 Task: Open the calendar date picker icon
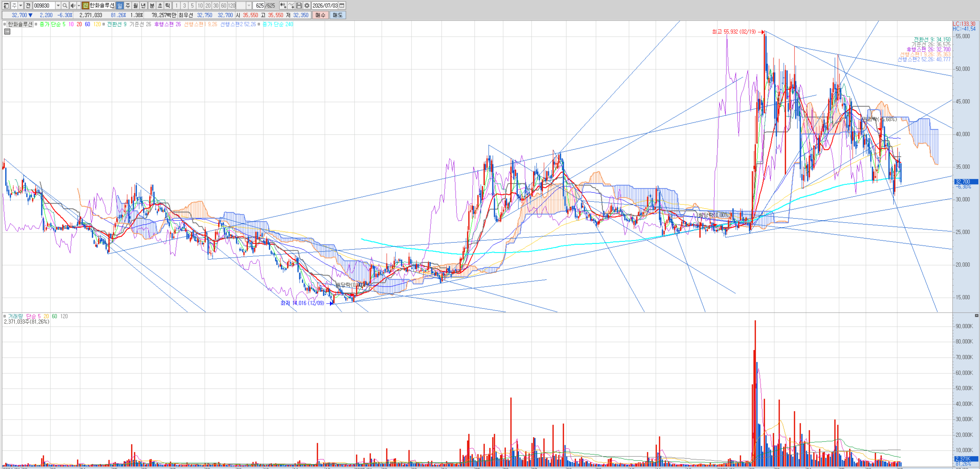(x=342, y=5)
